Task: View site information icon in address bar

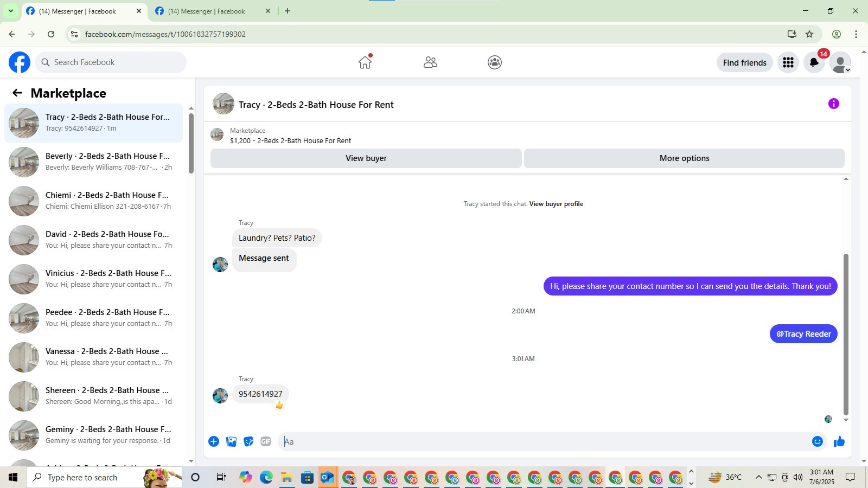Action: pyautogui.click(x=74, y=34)
